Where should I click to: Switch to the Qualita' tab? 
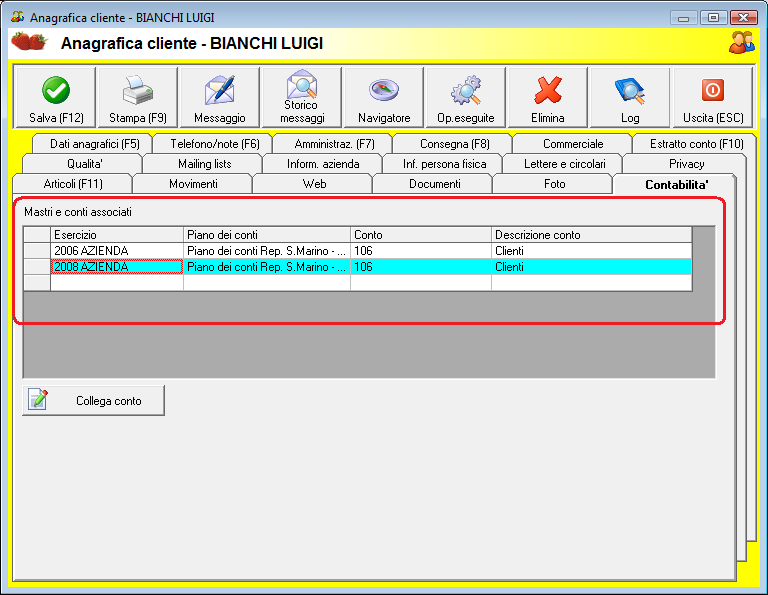[x=84, y=164]
